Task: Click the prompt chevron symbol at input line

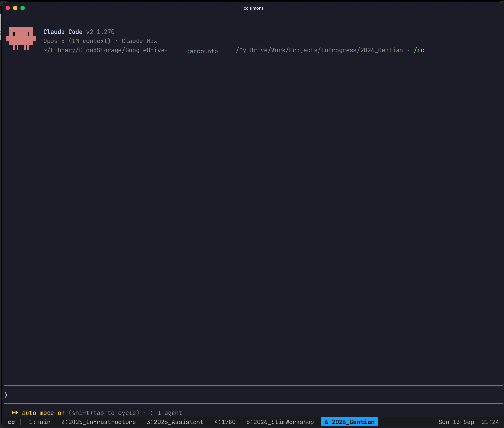Action: pyautogui.click(x=6, y=395)
